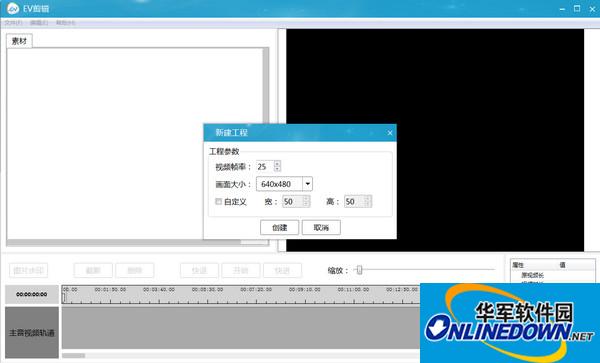Maximize the EV剪辑 window
600x363 pixels.
click(577, 8)
